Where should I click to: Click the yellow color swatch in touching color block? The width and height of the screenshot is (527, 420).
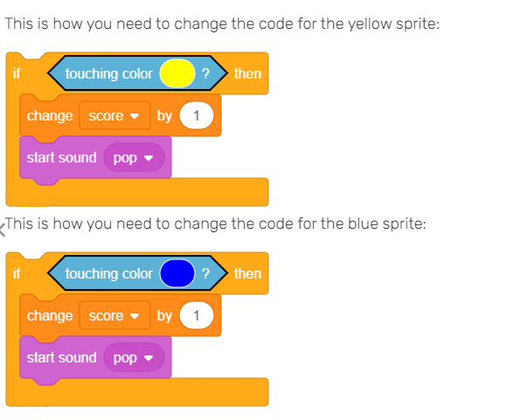(177, 73)
